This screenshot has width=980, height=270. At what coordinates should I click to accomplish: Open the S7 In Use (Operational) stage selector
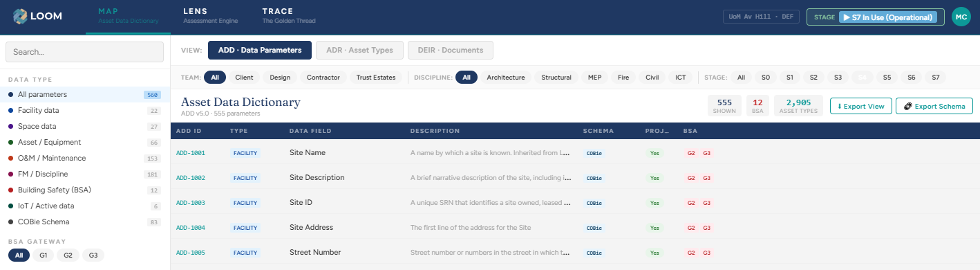point(875,17)
